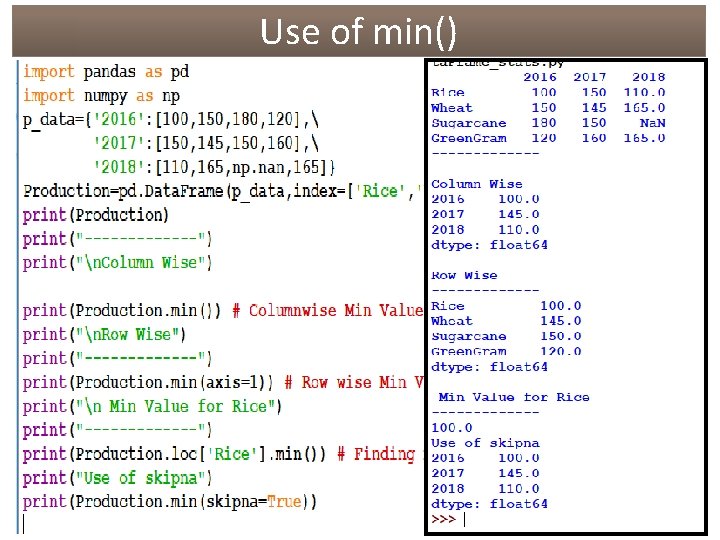Click the print(Production.min()) statement
The image size is (720, 540).
[x=122, y=311]
